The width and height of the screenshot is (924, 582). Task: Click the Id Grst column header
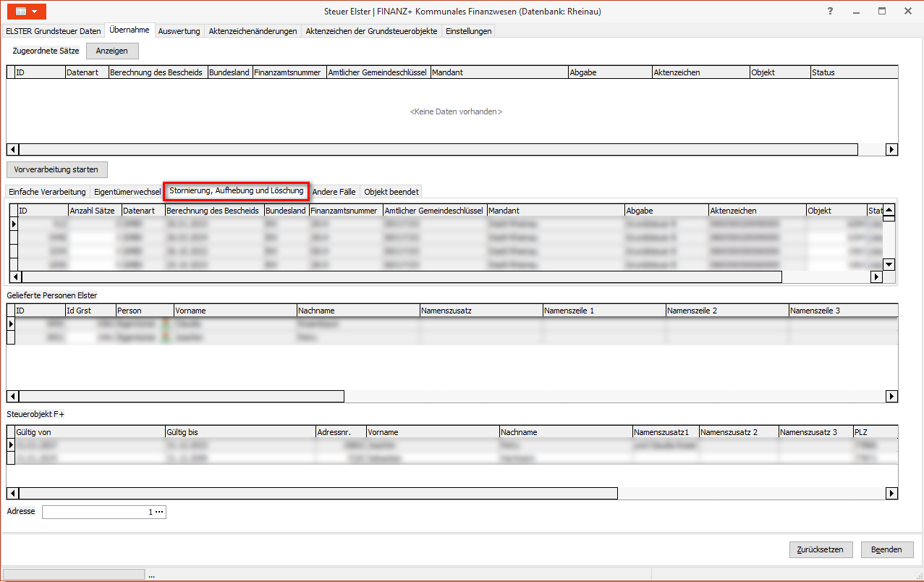click(x=90, y=311)
